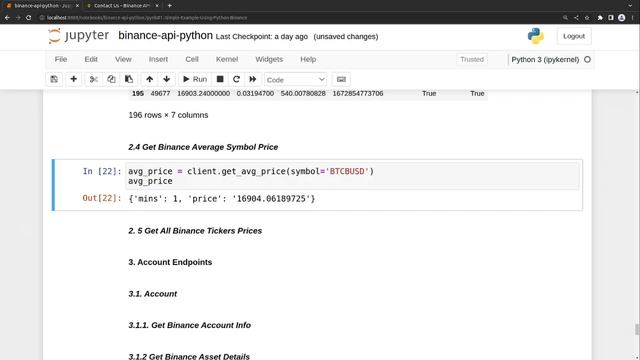Click the Last Checkpoint text
This screenshot has width=640, height=360.
click(x=262, y=36)
